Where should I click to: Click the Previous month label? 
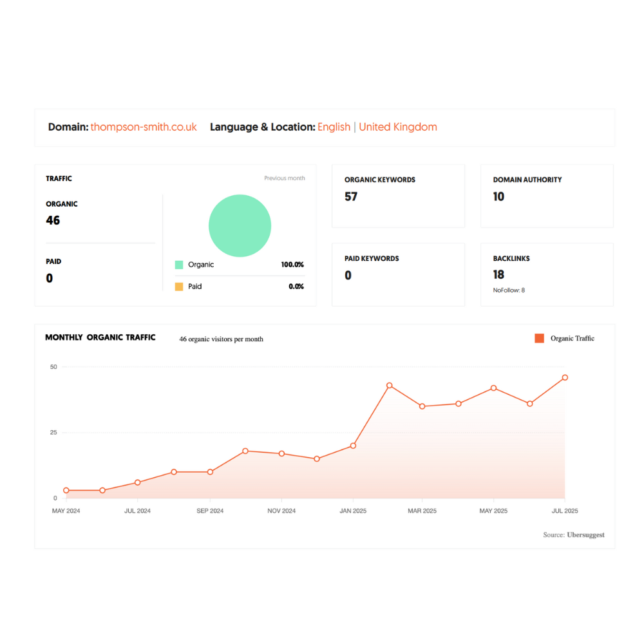click(284, 178)
